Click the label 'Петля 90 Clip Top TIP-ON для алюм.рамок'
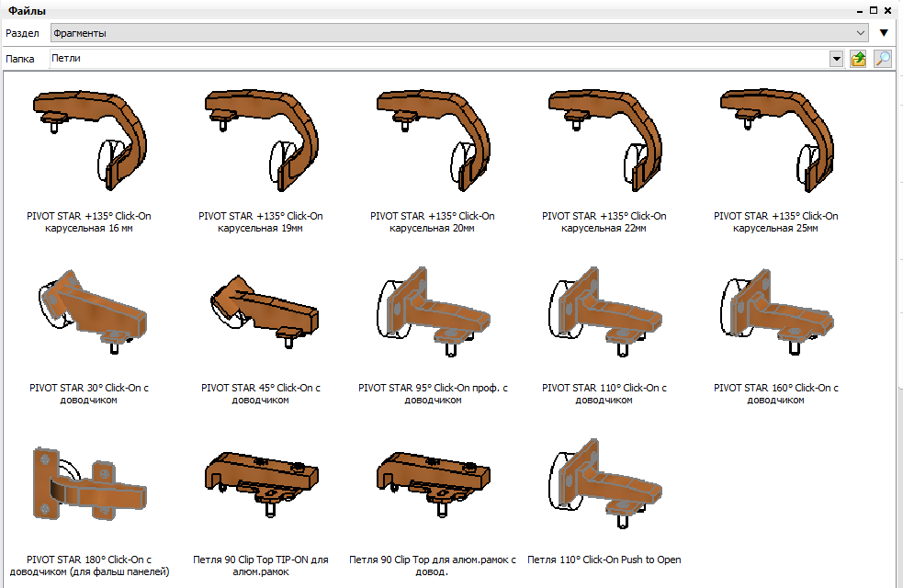Screen dimensions: 903x588 click(x=260, y=566)
